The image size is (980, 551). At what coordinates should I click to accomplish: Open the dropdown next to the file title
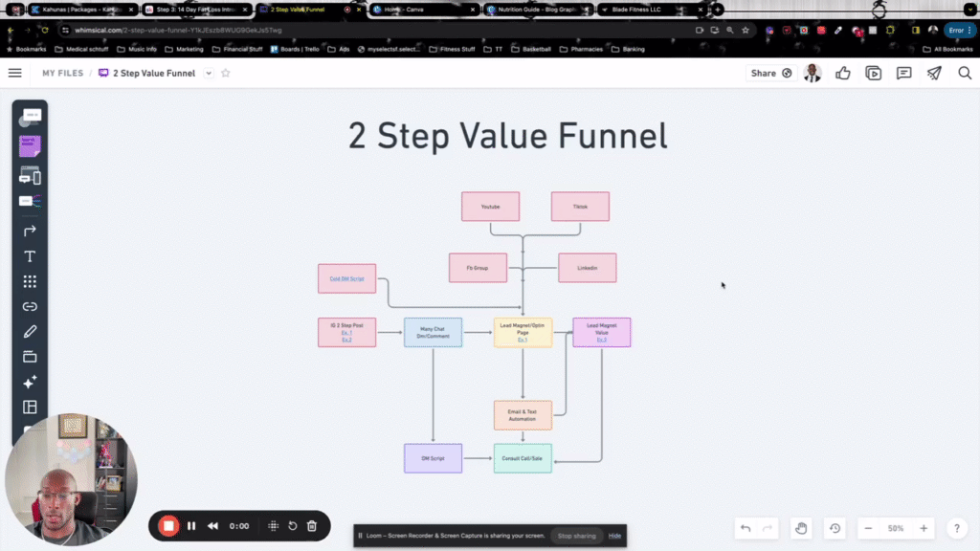point(209,73)
